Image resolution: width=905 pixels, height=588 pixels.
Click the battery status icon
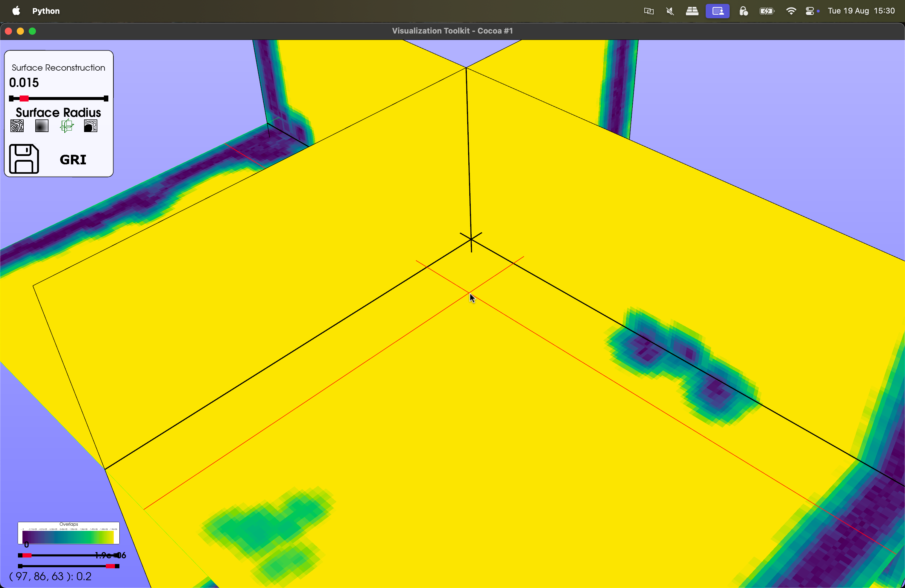pyautogui.click(x=767, y=11)
